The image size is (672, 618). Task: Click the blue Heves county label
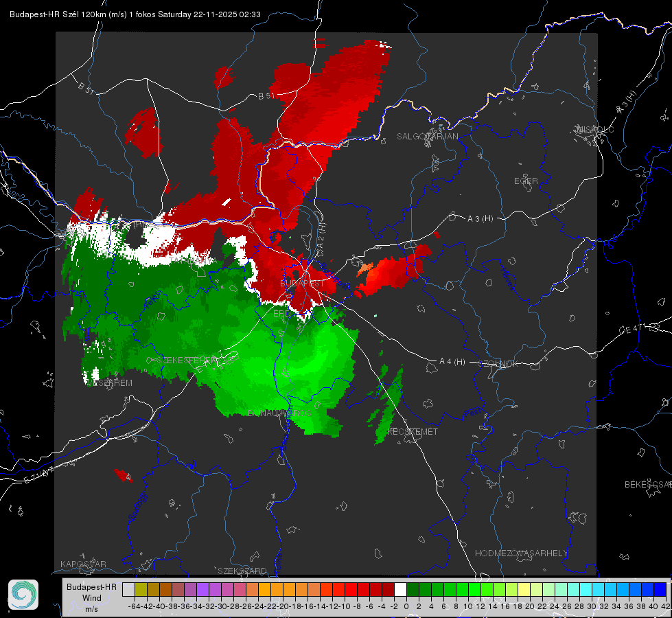508,279
